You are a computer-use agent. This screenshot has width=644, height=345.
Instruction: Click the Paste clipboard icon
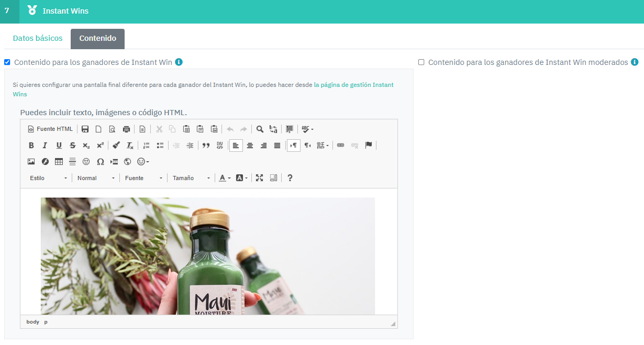pos(186,129)
